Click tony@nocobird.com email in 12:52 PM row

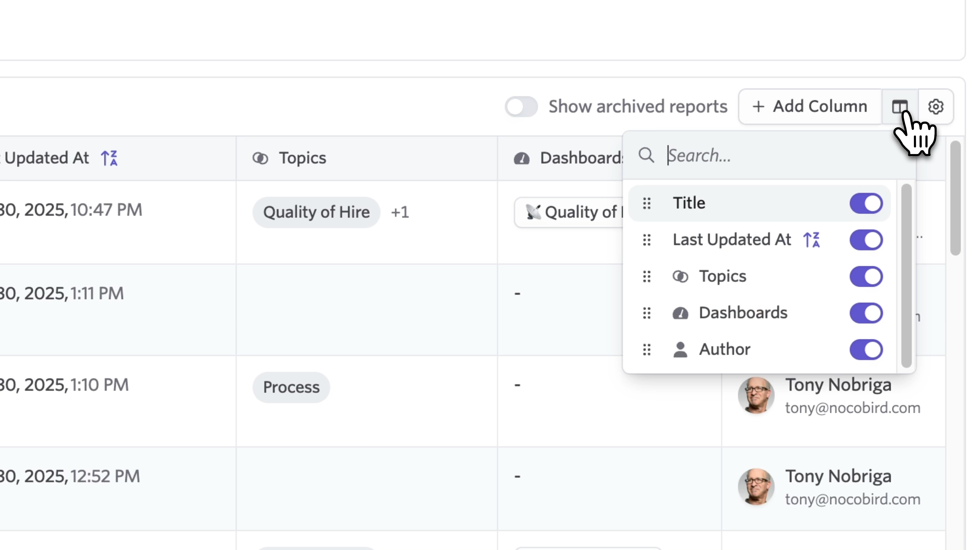(x=853, y=499)
